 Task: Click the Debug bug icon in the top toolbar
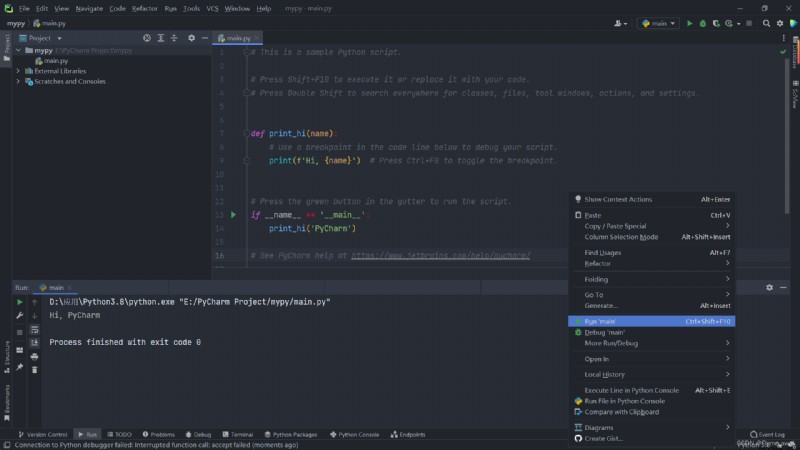(703, 23)
